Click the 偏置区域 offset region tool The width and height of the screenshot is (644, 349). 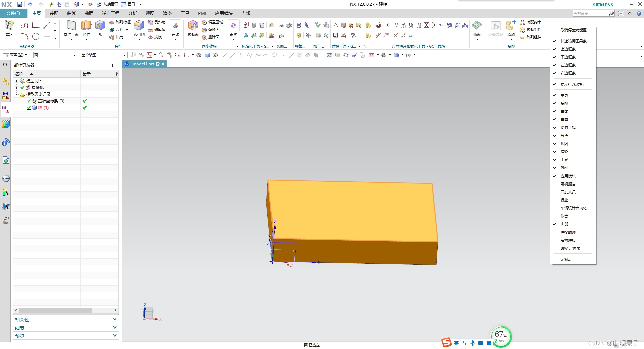point(212,22)
